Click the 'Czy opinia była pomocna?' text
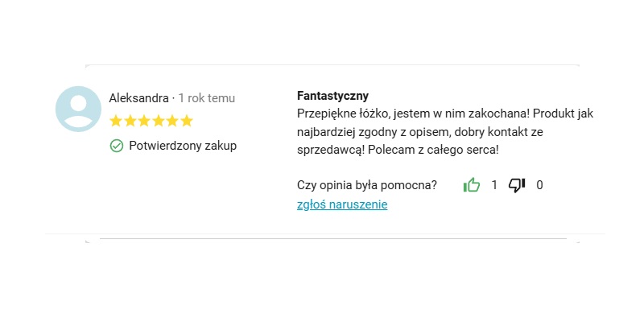This screenshot has width=644, height=322. tap(367, 185)
